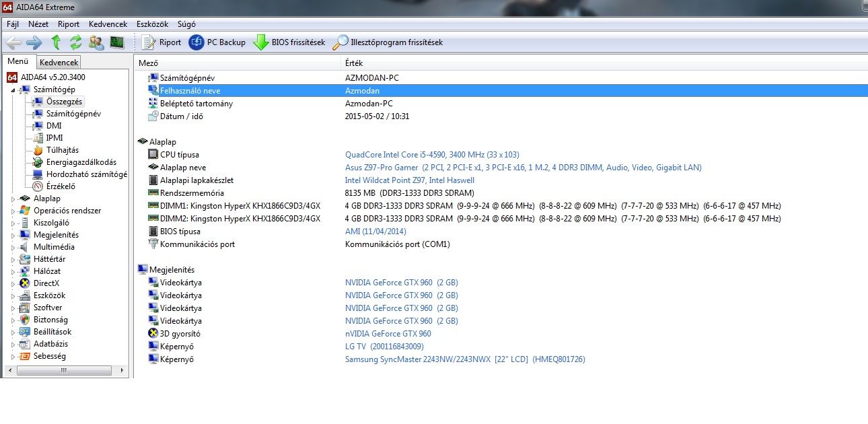
Task: Open the Súgó menu
Action: point(186,24)
